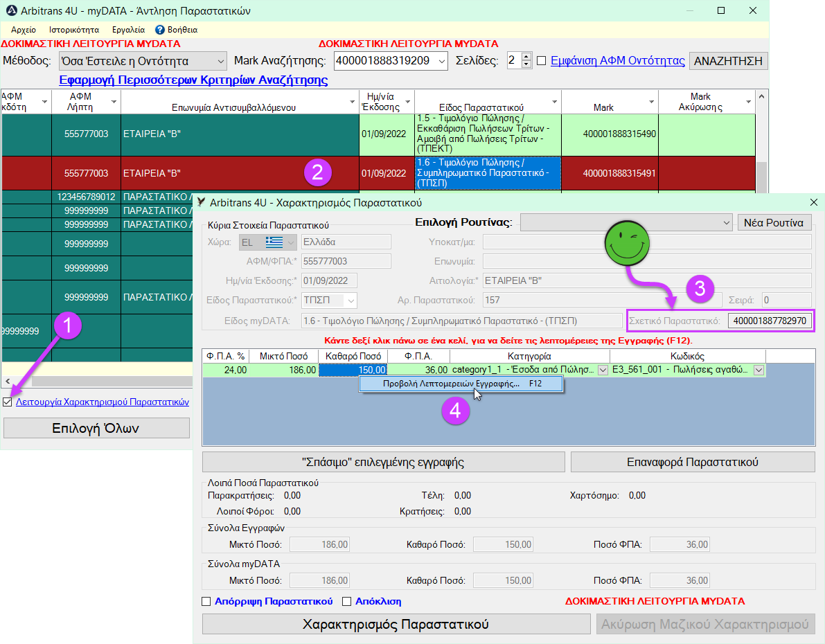Click the help question-mark icon next to Βοήθεια
825x644 pixels.
tap(160, 30)
